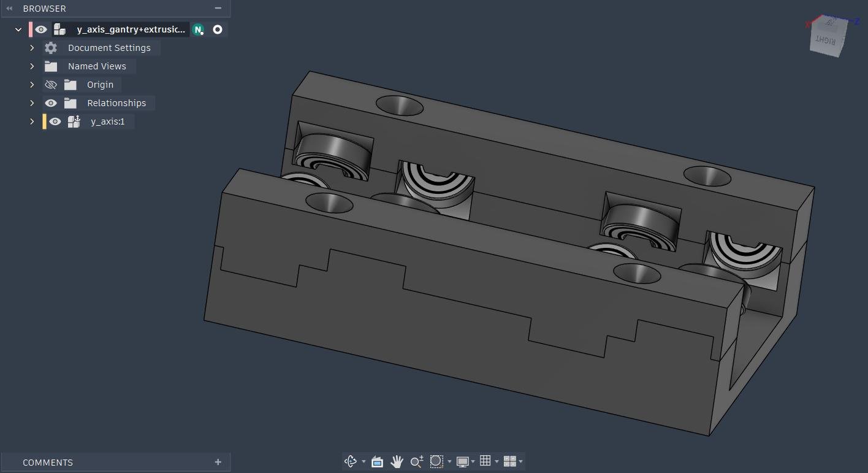Expand the Origin folder
Viewport: 868px width, 473px height.
point(32,85)
